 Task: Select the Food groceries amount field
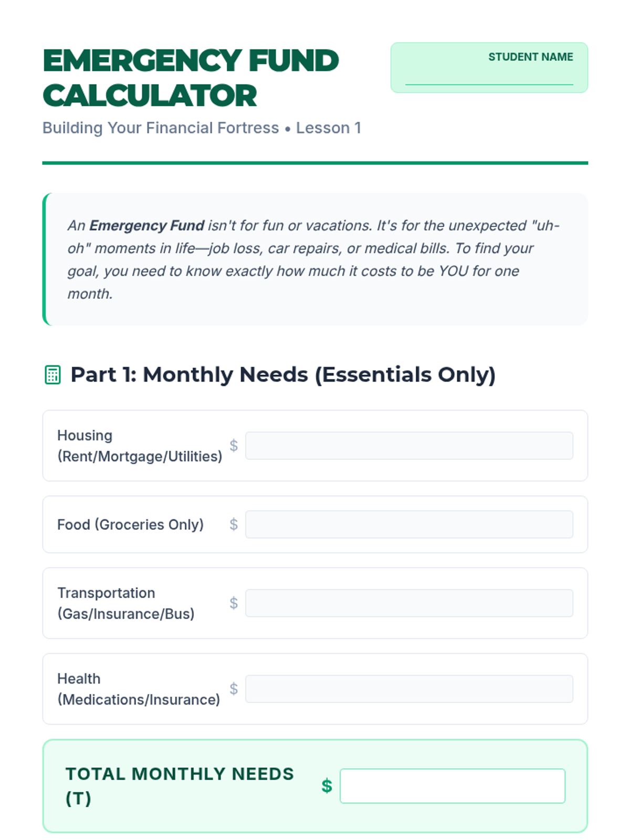(x=409, y=524)
